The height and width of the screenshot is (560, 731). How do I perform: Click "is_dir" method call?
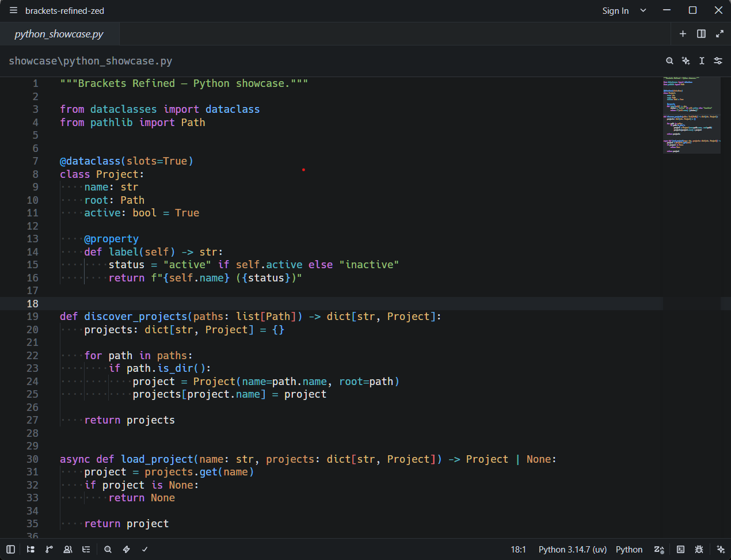click(175, 368)
